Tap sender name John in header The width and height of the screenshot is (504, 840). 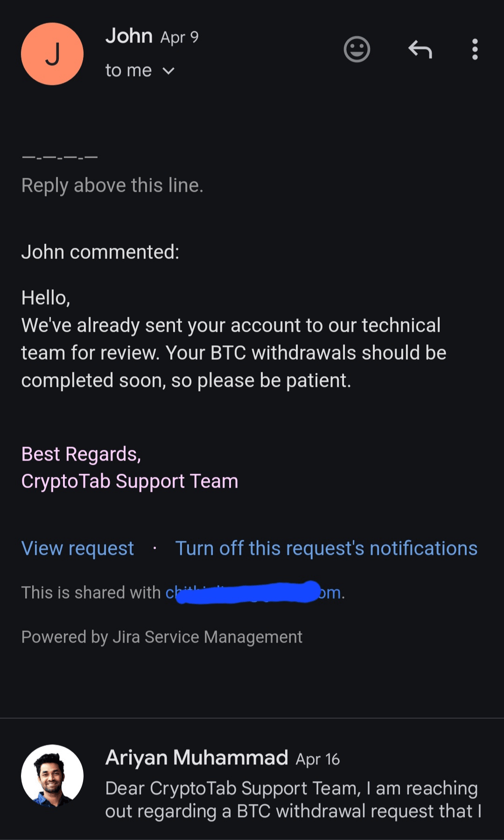pos(129,36)
